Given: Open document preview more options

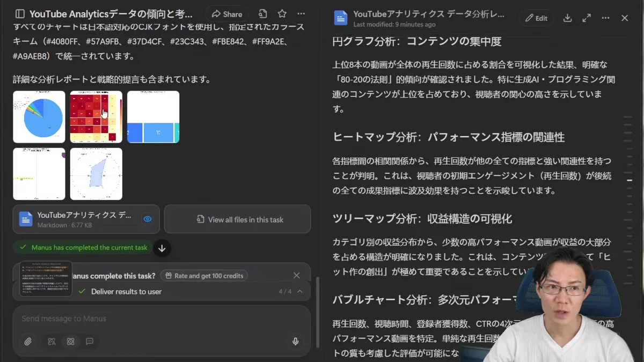Looking at the screenshot, I should [x=605, y=18].
